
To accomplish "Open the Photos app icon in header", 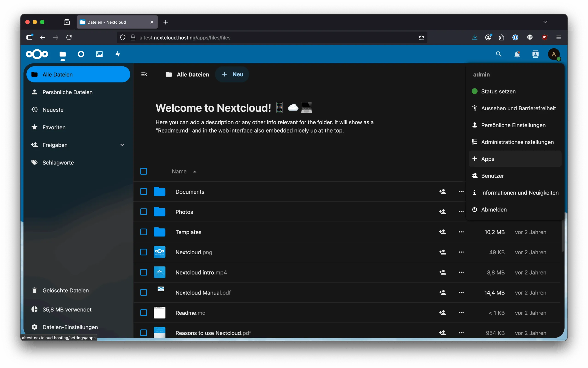I will tap(99, 54).
